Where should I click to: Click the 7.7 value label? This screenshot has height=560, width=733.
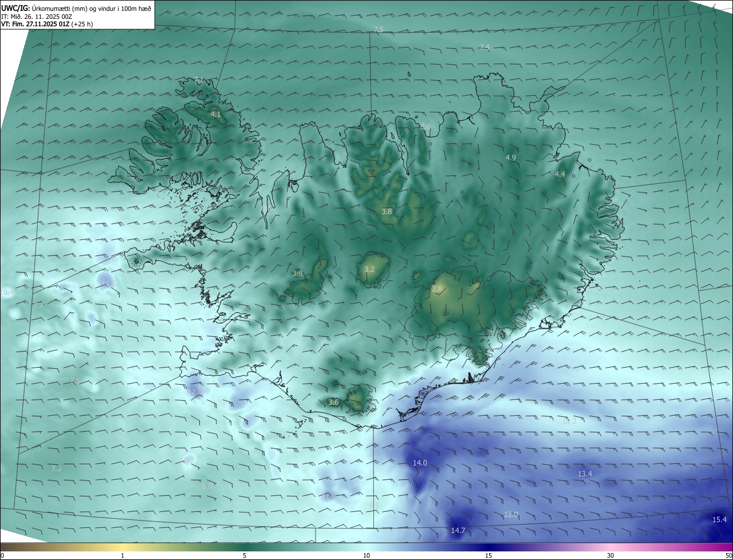[x=38, y=306]
